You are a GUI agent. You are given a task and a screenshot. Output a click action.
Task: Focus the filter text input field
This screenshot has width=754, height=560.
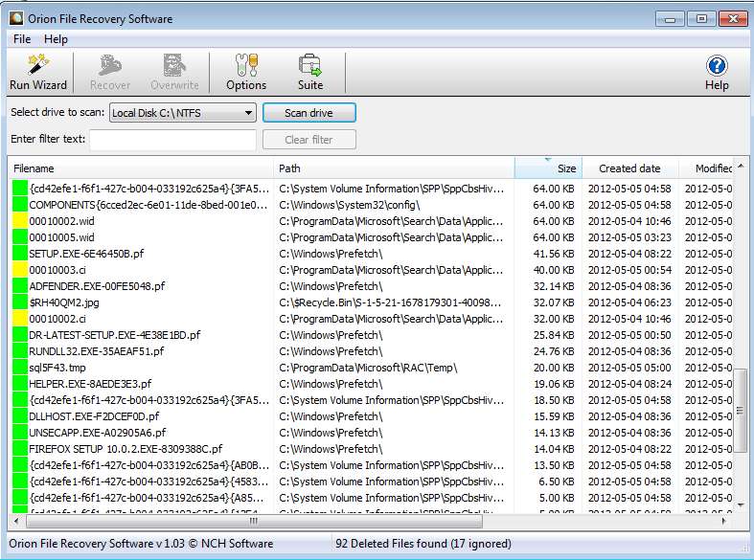point(172,140)
